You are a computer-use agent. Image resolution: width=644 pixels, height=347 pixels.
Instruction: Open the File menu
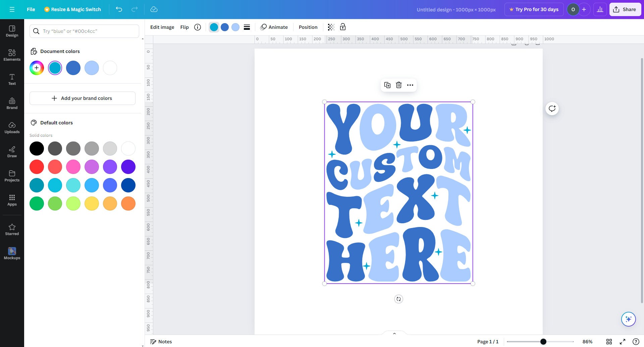coord(31,9)
